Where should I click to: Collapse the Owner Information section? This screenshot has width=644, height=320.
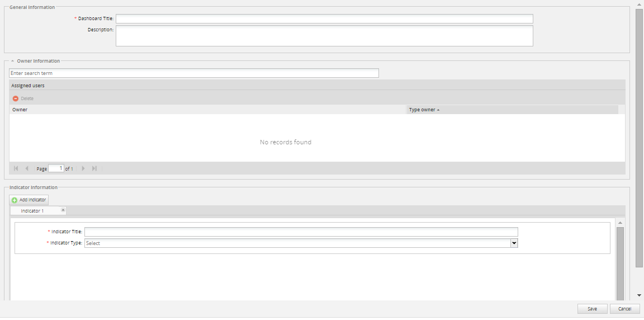pyautogui.click(x=12, y=61)
